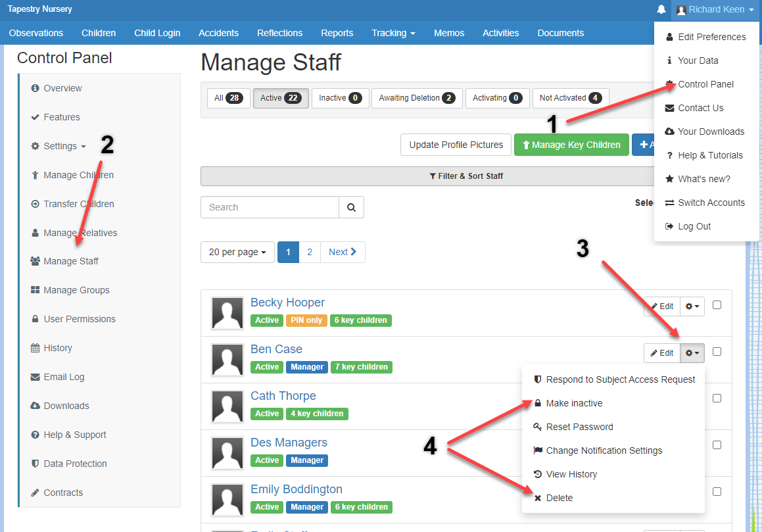
Task: Expand Tracking dropdown in navigation bar
Action: click(x=394, y=33)
